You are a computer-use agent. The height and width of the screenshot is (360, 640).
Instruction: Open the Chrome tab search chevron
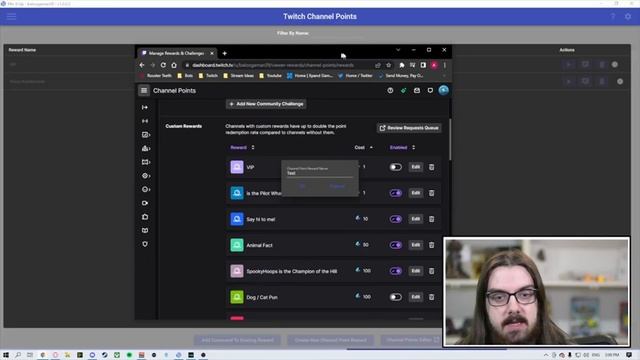pyautogui.click(x=398, y=50)
